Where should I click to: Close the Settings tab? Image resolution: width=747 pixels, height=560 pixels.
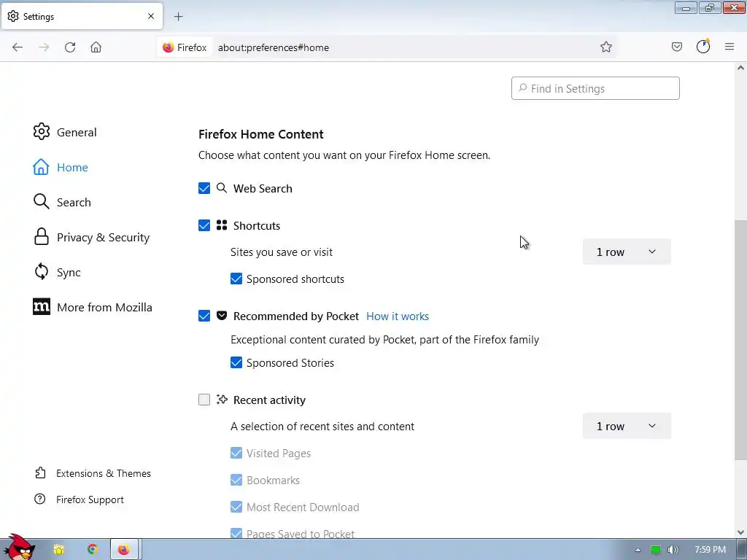[151, 16]
